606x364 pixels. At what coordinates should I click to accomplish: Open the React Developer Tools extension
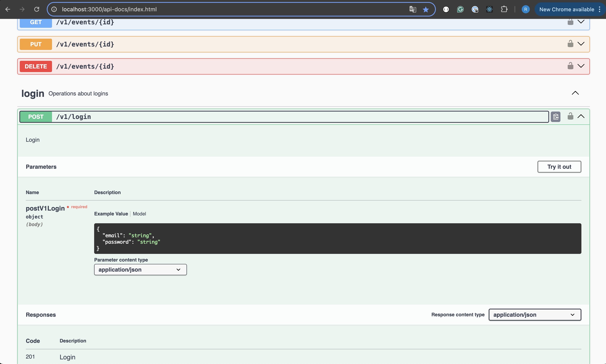coord(489,9)
